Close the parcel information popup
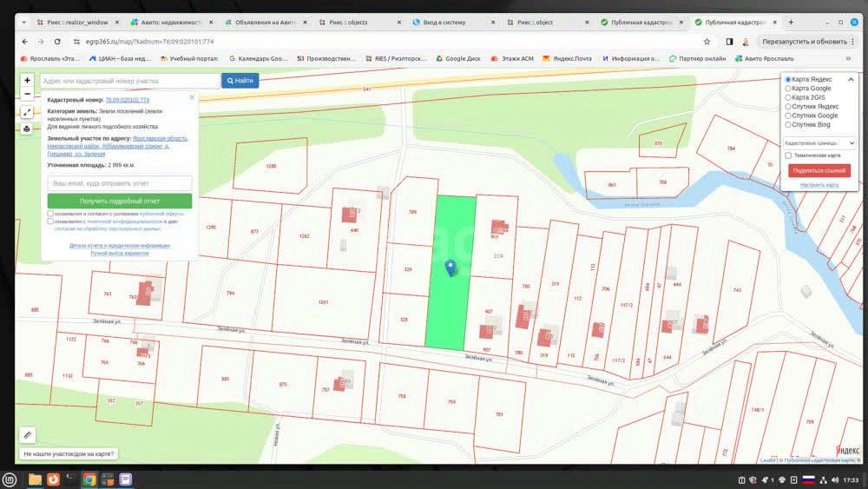The width and height of the screenshot is (868, 489). point(192,97)
